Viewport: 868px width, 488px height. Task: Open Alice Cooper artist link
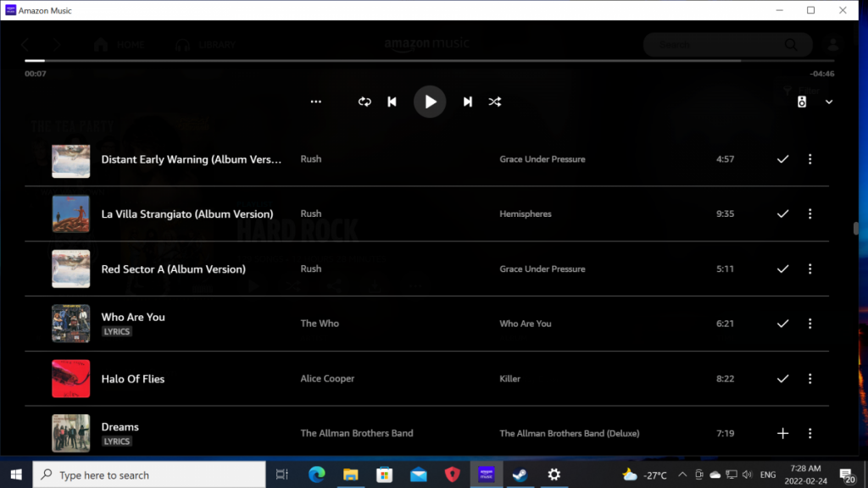coord(327,379)
